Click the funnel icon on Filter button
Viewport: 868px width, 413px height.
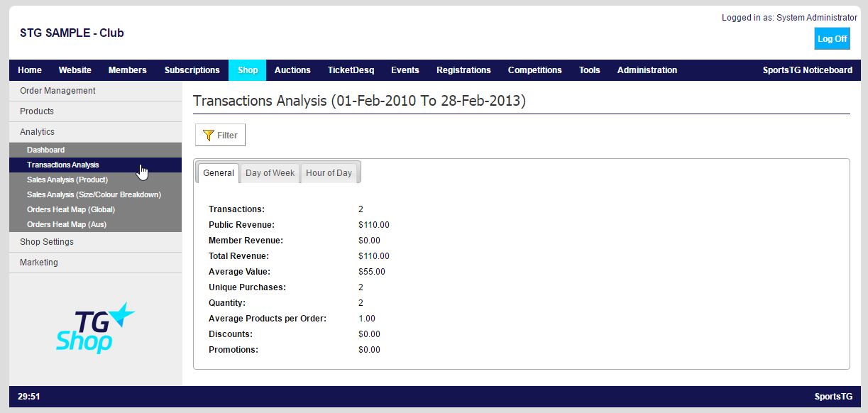[x=208, y=136]
